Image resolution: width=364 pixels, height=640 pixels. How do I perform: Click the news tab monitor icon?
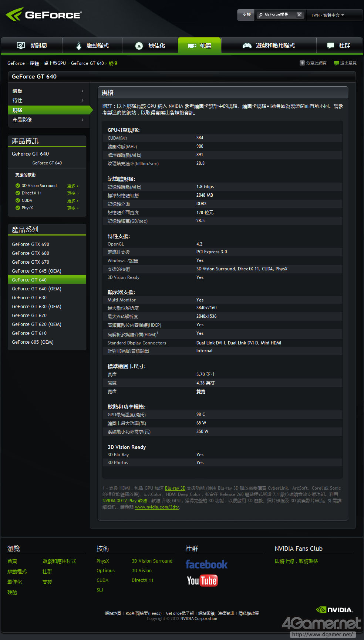[x=21, y=46]
